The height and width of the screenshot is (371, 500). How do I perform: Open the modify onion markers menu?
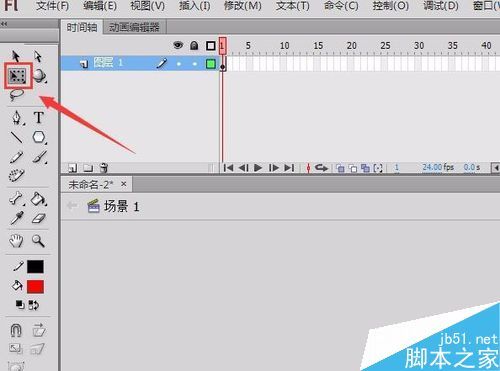pos(378,168)
